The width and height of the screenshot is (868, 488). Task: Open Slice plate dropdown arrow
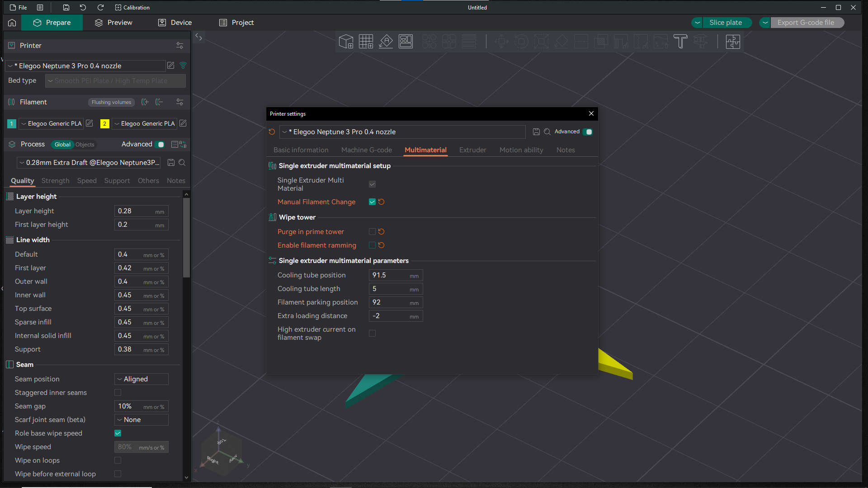tap(698, 23)
